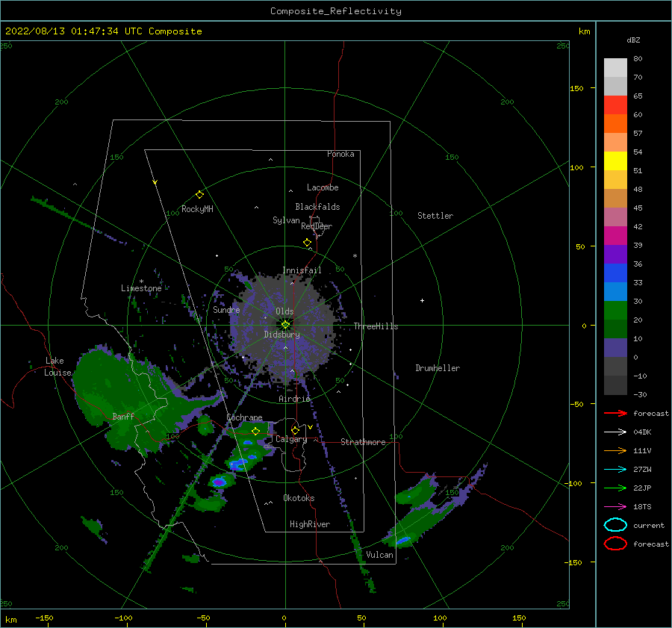Click the Drumheller label

[x=438, y=368]
